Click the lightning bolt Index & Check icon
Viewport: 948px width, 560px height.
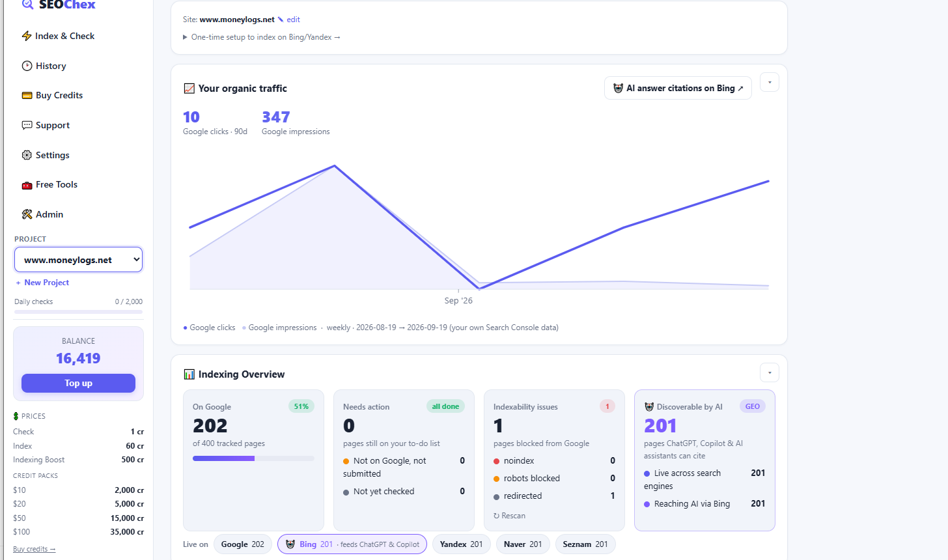pyautogui.click(x=27, y=36)
